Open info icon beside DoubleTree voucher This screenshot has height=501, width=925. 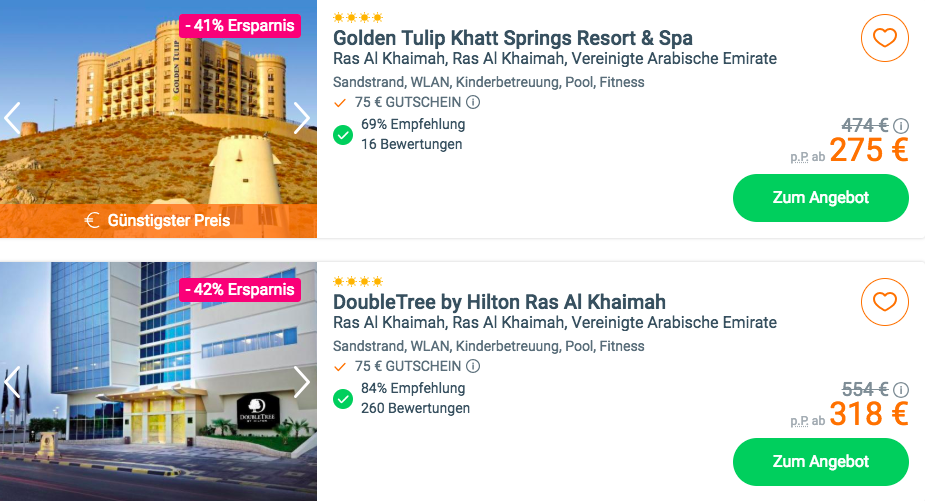(x=473, y=366)
